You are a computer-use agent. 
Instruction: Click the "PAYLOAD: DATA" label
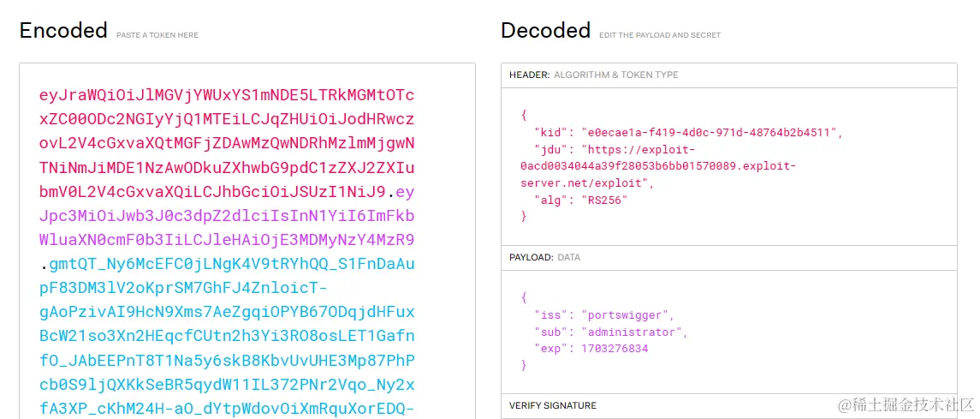coord(543,257)
